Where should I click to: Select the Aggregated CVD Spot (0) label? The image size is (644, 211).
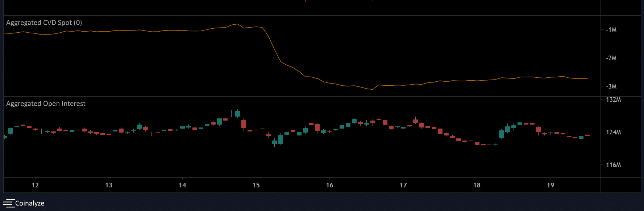(x=44, y=23)
